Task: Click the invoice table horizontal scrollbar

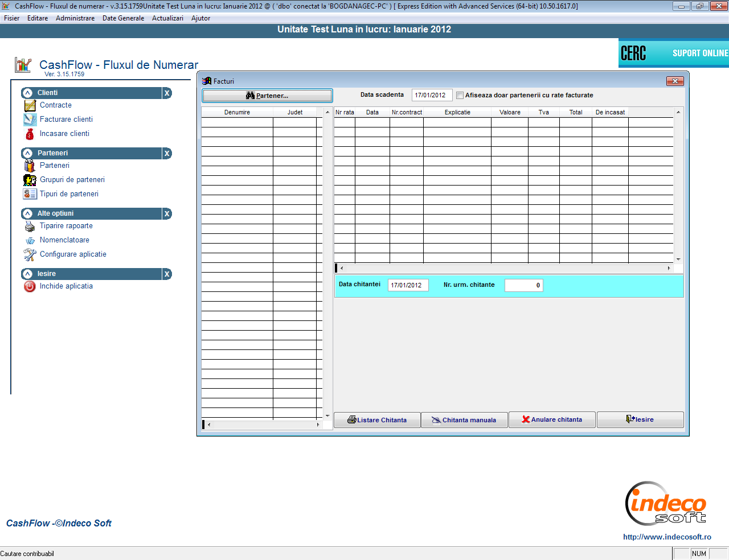Action: coord(505,268)
